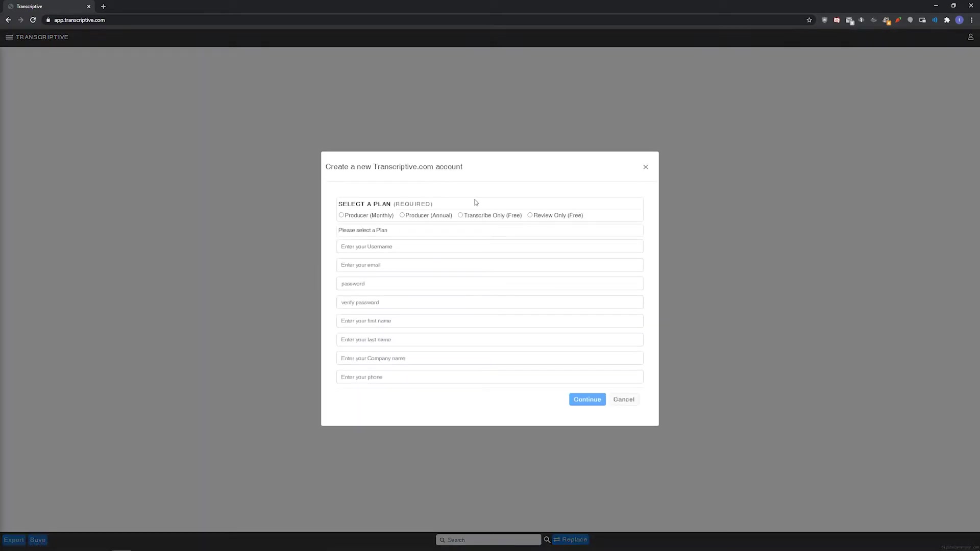
Task: Click the bottom Search box
Action: click(488, 540)
